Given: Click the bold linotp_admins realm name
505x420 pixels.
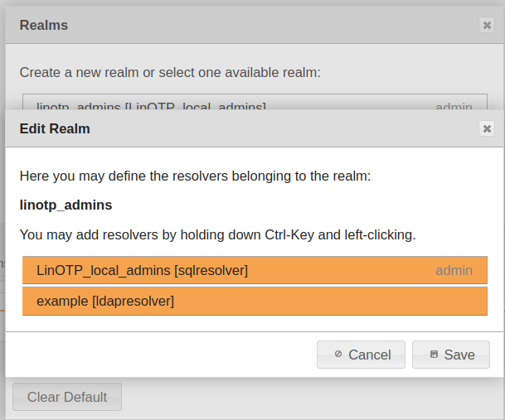Looking at the screenshot, I should tap(66, 205).
